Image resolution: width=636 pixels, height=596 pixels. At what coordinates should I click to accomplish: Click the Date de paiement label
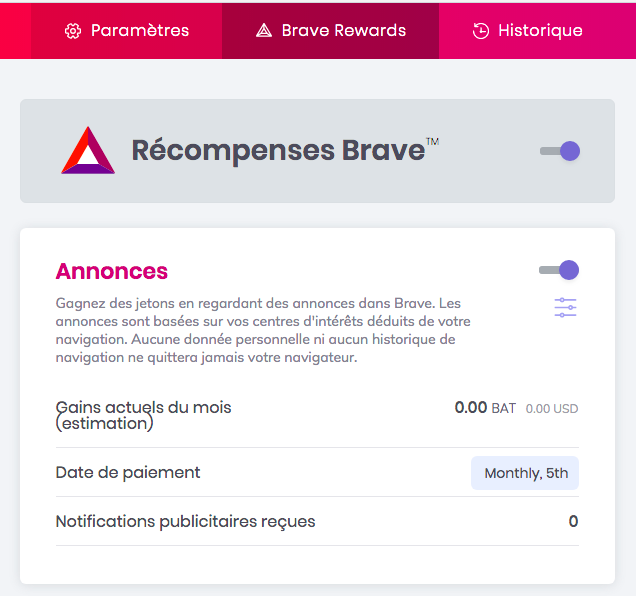tap(128, 472)
